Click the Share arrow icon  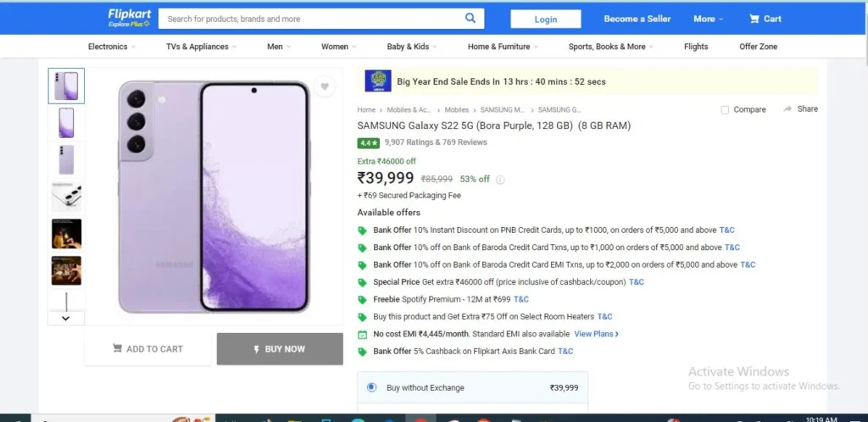coord(787,109)
